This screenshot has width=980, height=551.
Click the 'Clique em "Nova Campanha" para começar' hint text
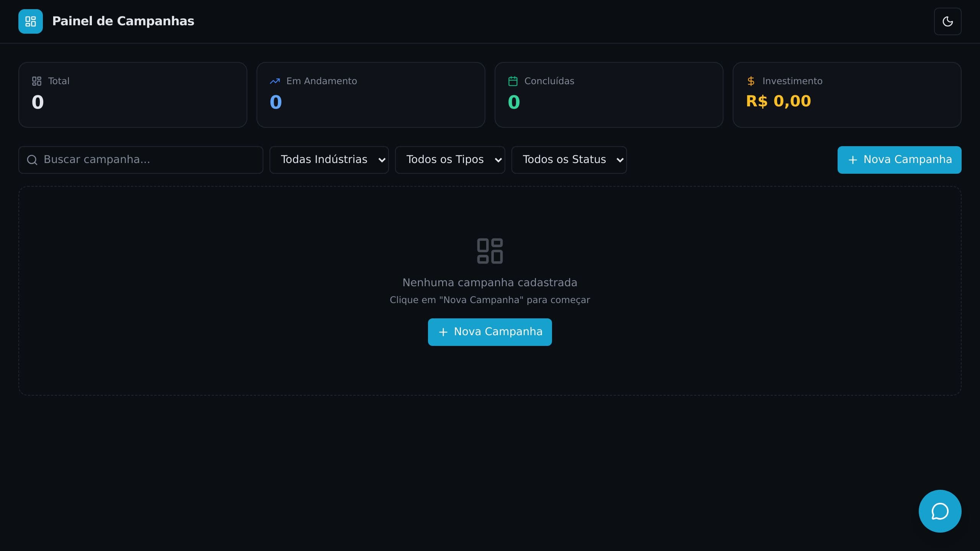click(x=490, y=300)
